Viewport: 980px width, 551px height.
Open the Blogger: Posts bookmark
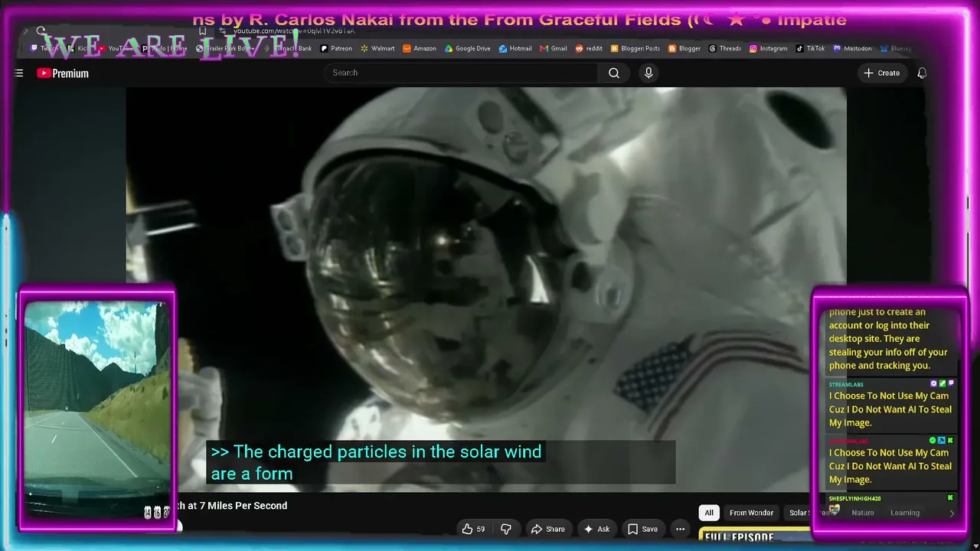point(635,48)
